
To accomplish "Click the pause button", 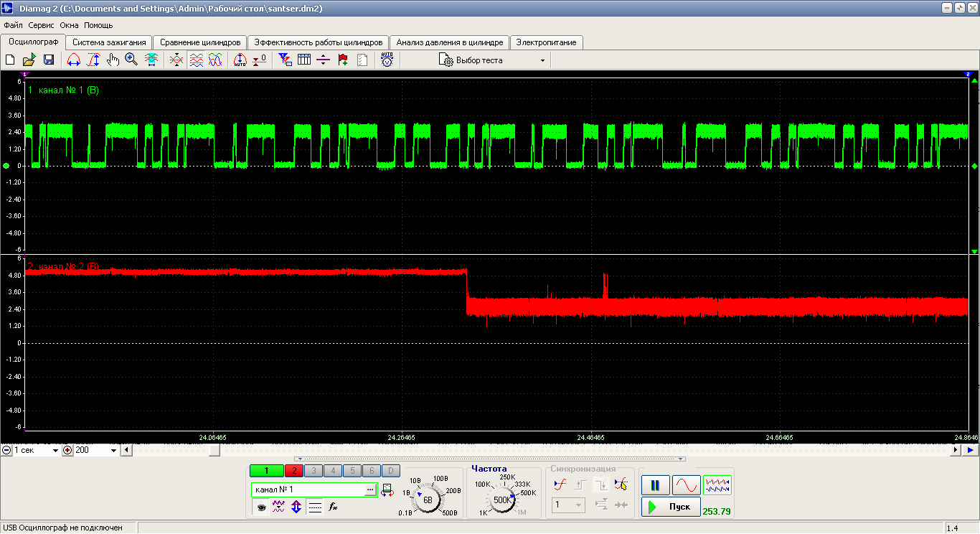I will tap(655, 486).
